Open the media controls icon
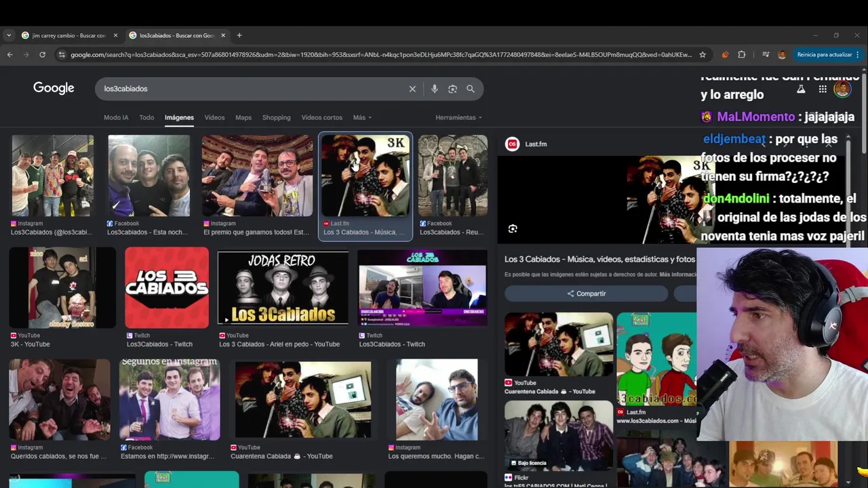Viewport: 868px width, 488px height. [x=766, y=54]
